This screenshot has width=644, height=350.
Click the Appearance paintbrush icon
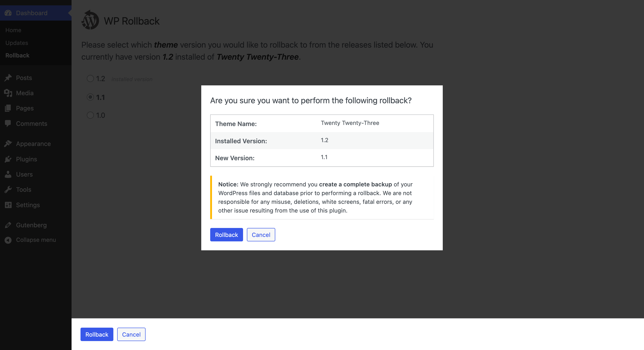click(x=8, y=144)
